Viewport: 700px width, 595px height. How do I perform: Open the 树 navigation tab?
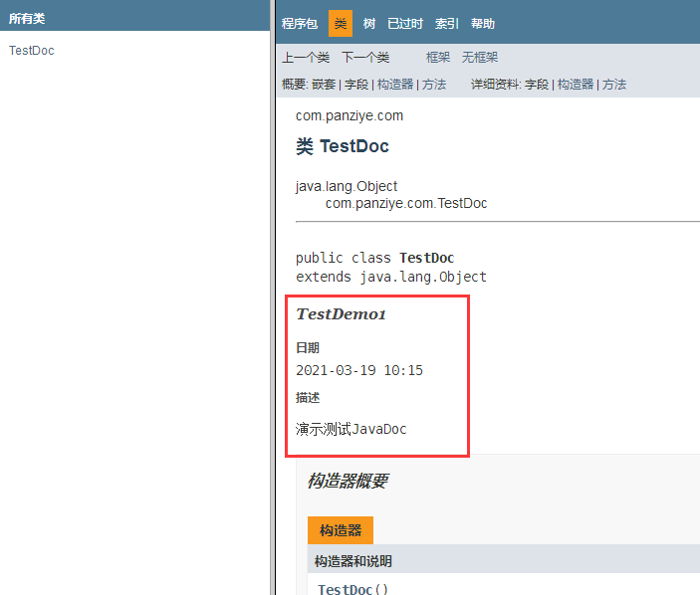tap(368, 23)
